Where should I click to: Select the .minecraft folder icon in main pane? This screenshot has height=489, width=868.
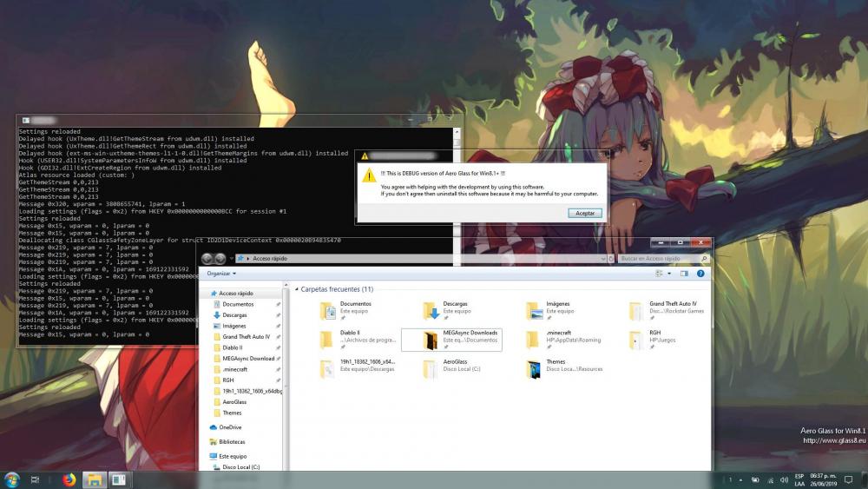[534, 340]
